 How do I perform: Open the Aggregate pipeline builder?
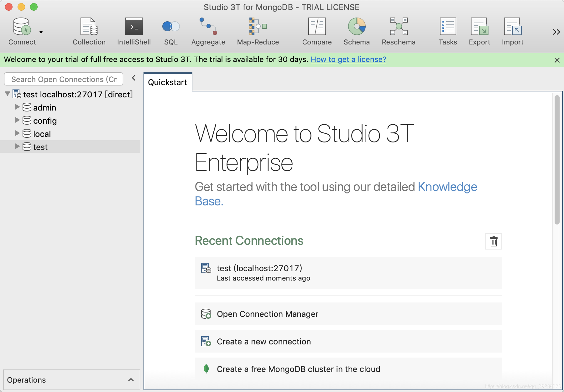(208, 30)
